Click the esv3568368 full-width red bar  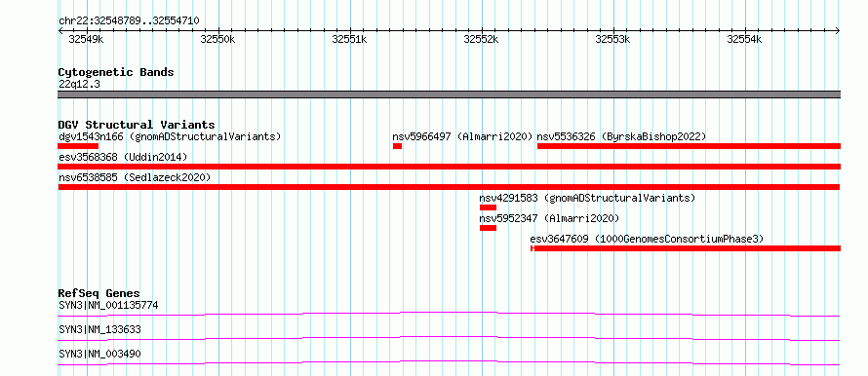tap(449, 167)
